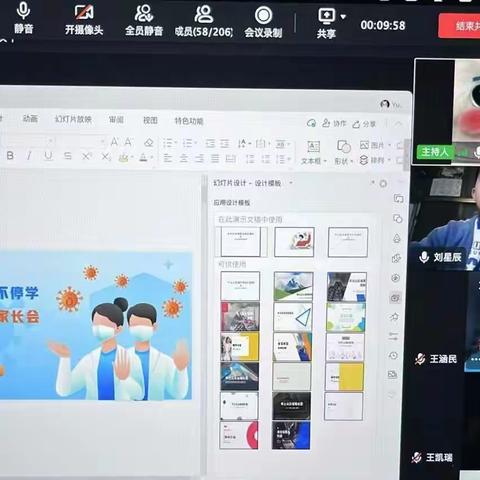The image size is (480, 480).
Task: Click the highlighted side-pane design icon
Action: coord(395,298)
